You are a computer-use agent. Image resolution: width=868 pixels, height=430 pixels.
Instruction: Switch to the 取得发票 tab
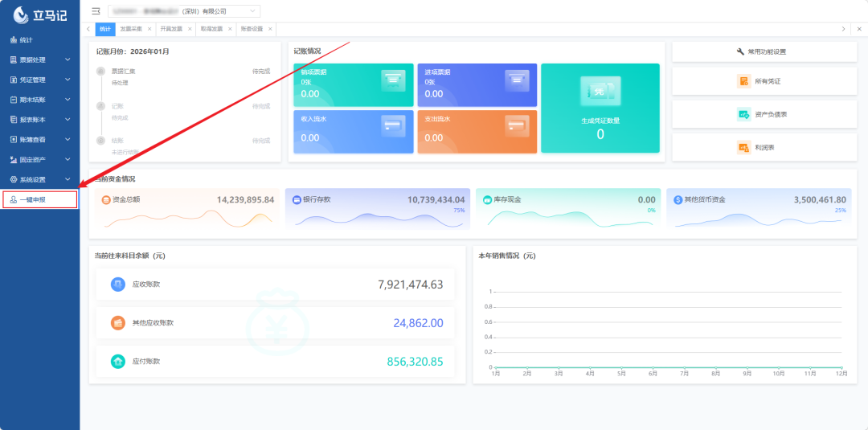tap(211, 29)
